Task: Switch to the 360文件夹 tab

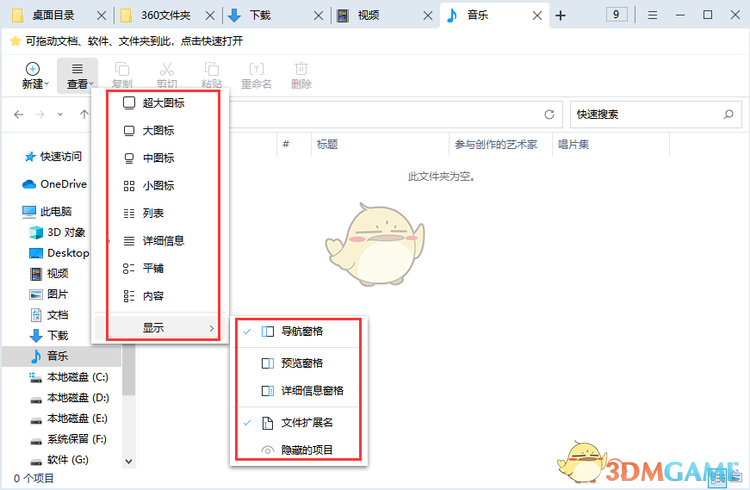Action: point(165,16)
